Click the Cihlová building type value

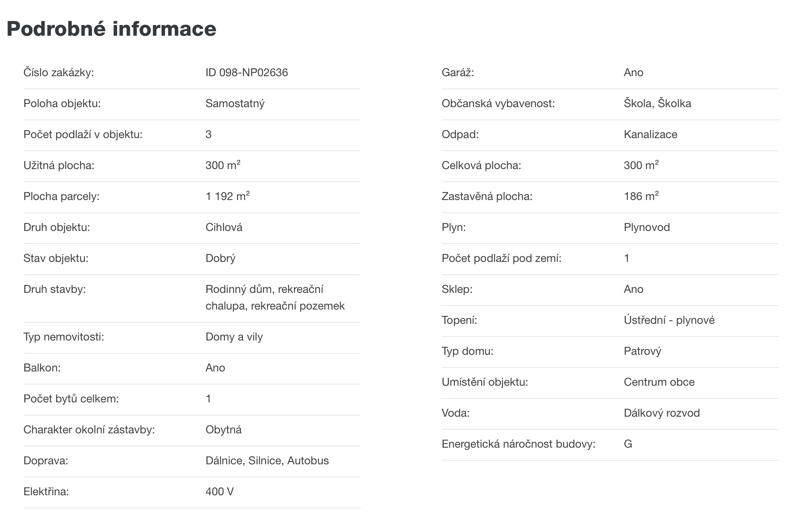tap(224, 227)
